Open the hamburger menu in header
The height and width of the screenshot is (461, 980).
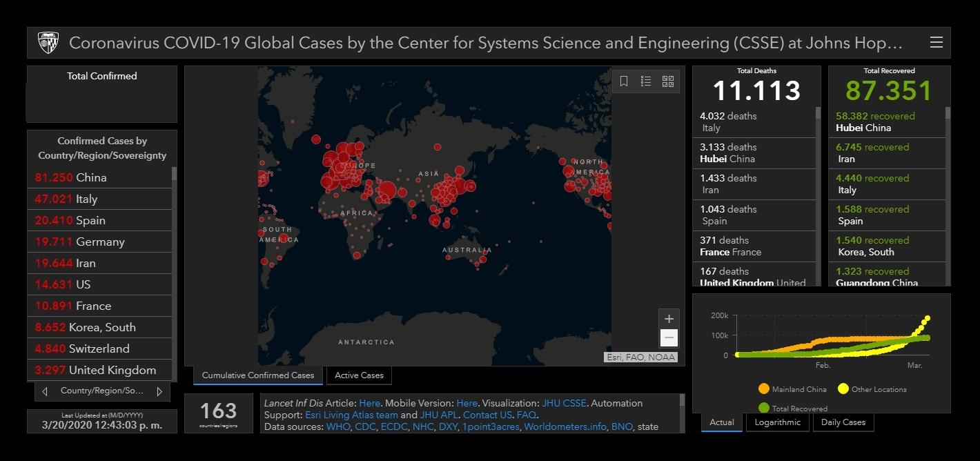pyautogui.click(x=936, y=43)
